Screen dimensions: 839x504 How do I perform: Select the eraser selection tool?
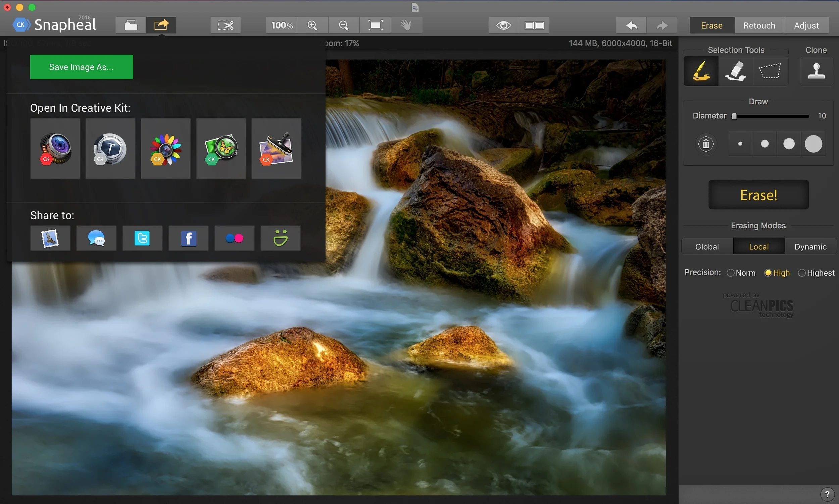pyautogui.click(x=736, y=71)
